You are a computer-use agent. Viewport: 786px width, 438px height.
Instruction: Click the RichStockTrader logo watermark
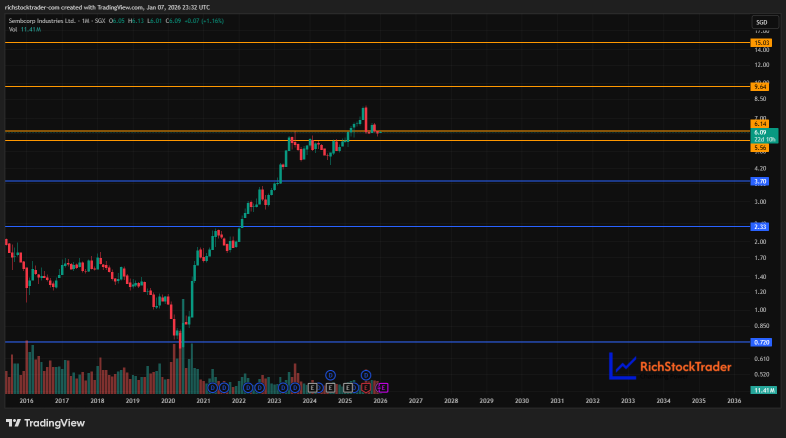[x=670, y=367]
